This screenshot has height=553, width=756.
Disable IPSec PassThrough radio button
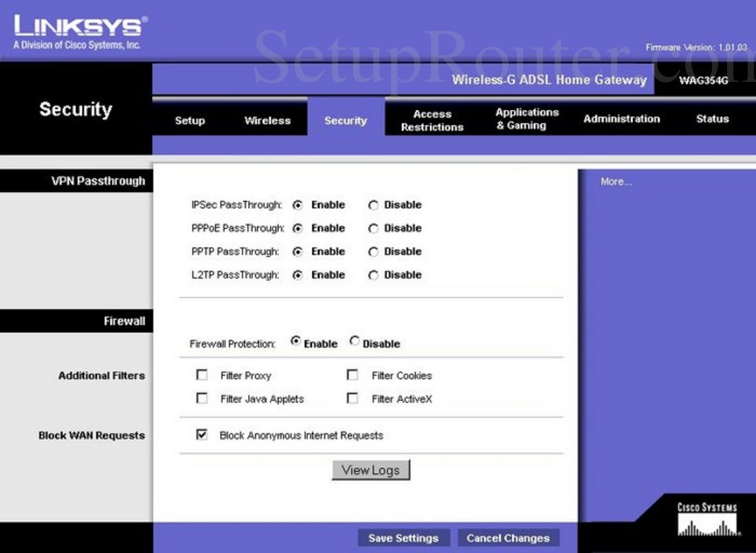[x=373, y=205]
